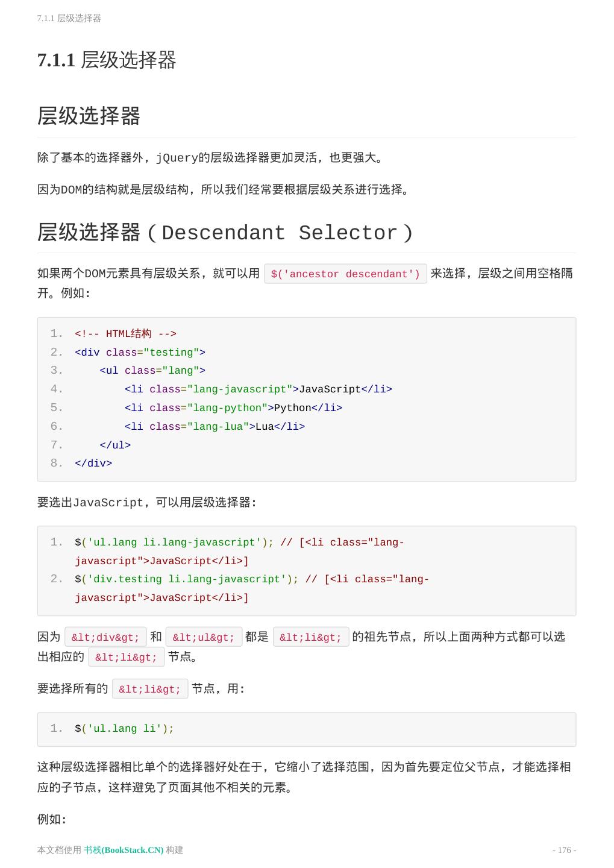Click the 'ul.lang li.lang-javascript' selector code
The width and height of the screenshot is (614, 868).
(x=174, y=542)
